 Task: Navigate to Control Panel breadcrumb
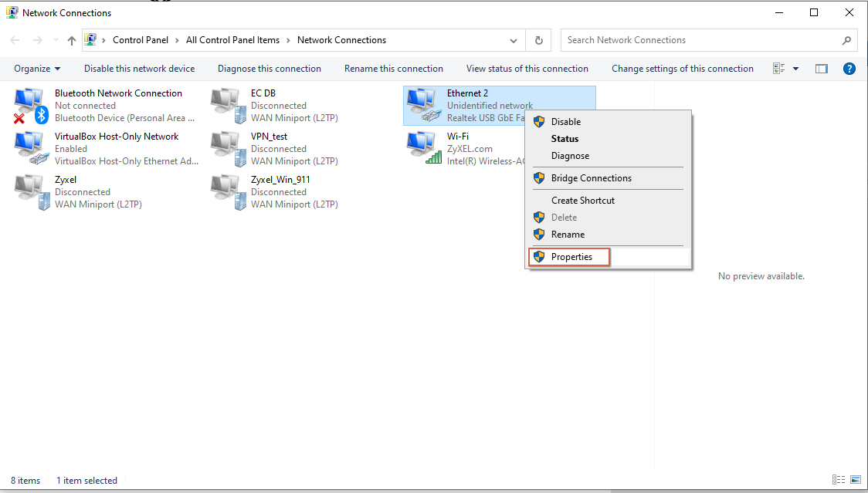[141, 40]
